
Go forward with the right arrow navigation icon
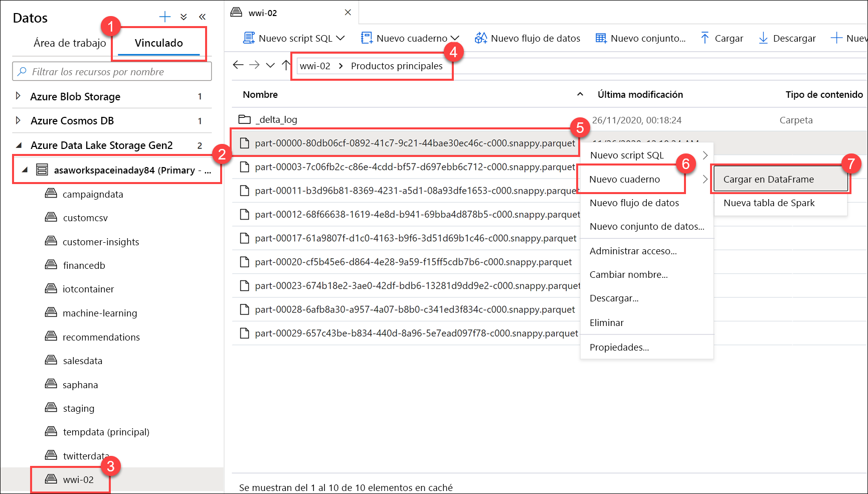coord(254,65)
